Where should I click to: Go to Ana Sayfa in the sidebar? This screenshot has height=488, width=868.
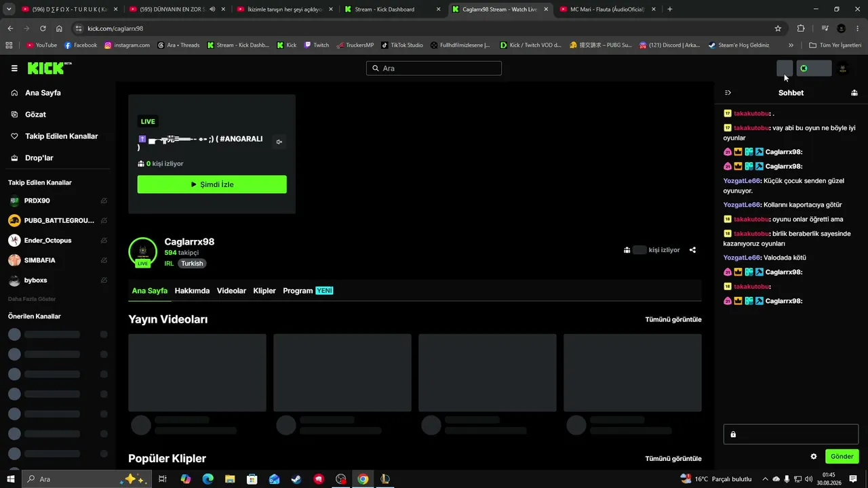tap(43, 93)
